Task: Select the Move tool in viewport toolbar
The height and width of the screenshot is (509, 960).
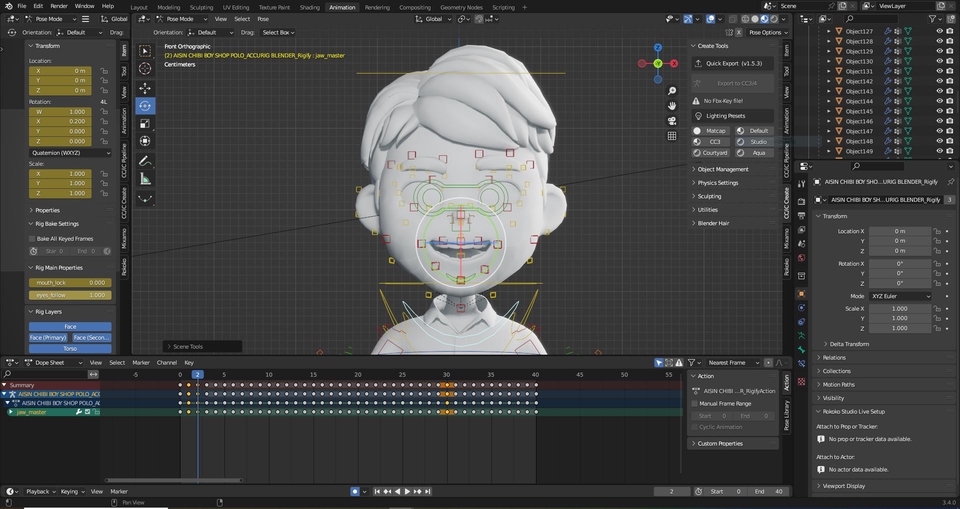Action: coord(145,88)
